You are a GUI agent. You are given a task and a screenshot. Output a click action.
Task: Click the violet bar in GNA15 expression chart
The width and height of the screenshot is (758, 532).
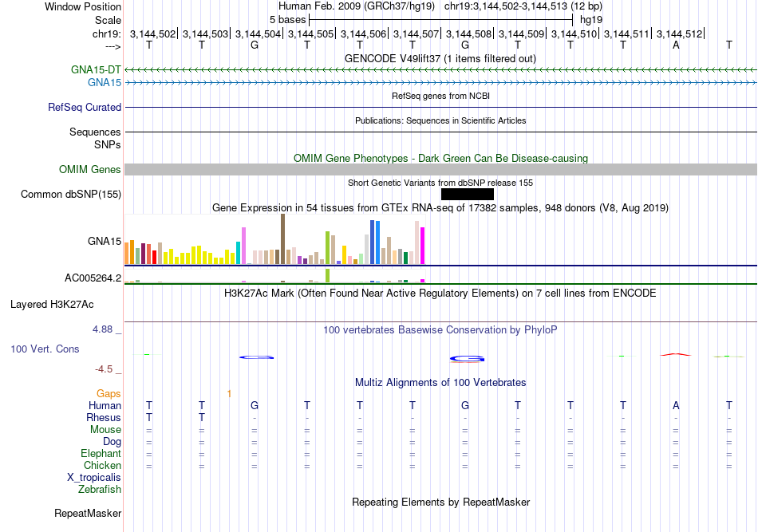243,246
